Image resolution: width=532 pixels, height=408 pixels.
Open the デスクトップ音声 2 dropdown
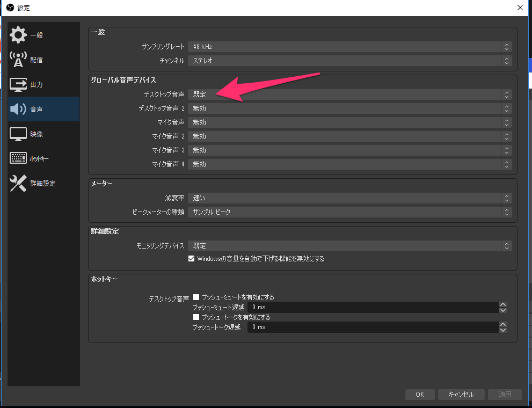(x=350, y=108)
